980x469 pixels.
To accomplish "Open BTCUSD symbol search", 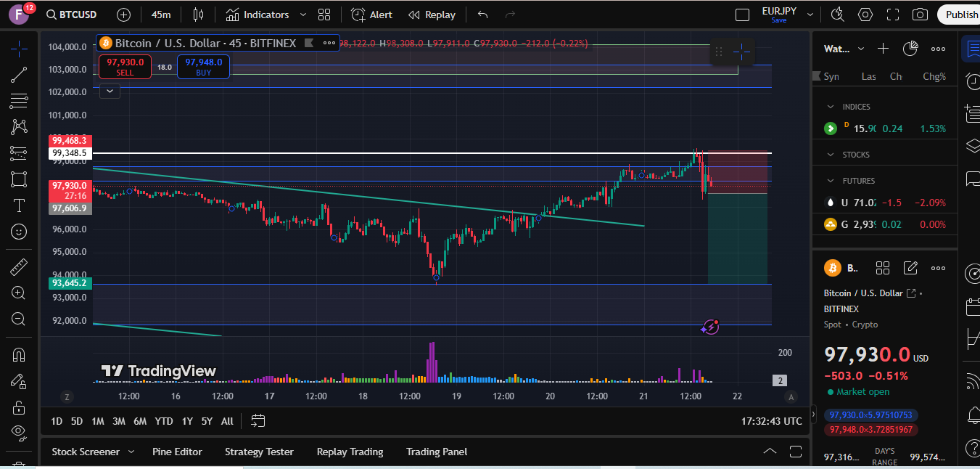I will pos(71,15).
